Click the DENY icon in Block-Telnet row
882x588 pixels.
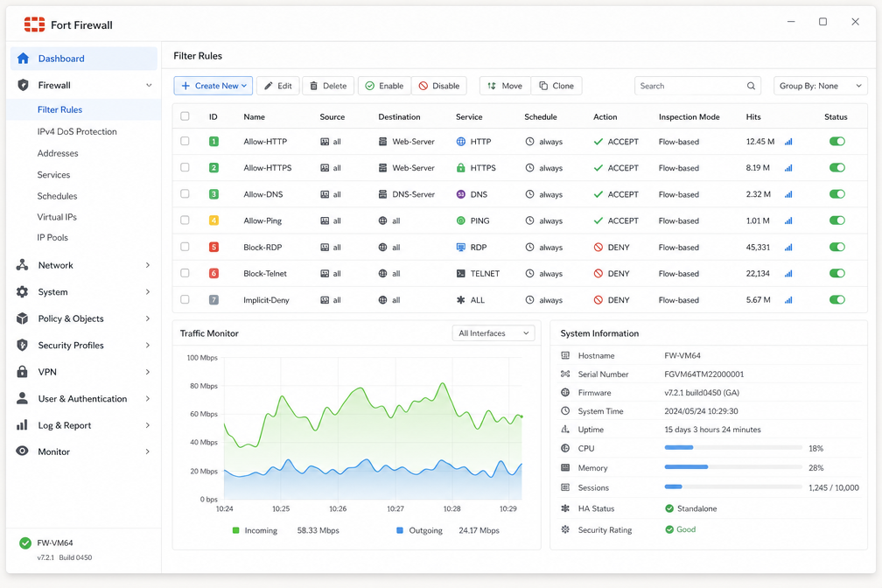(x=598, y=274)
